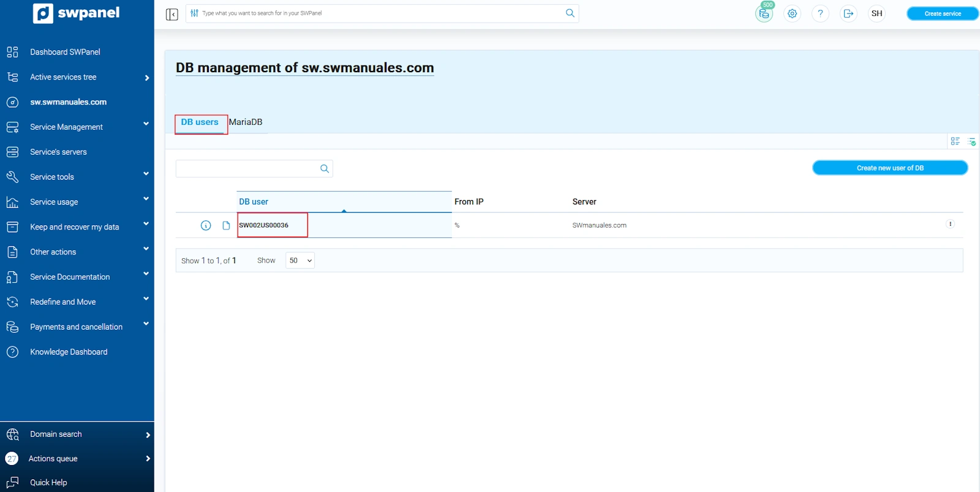Open the help question mark icon
The width and height of the screenshot is (980, 492).
(820, 13)
